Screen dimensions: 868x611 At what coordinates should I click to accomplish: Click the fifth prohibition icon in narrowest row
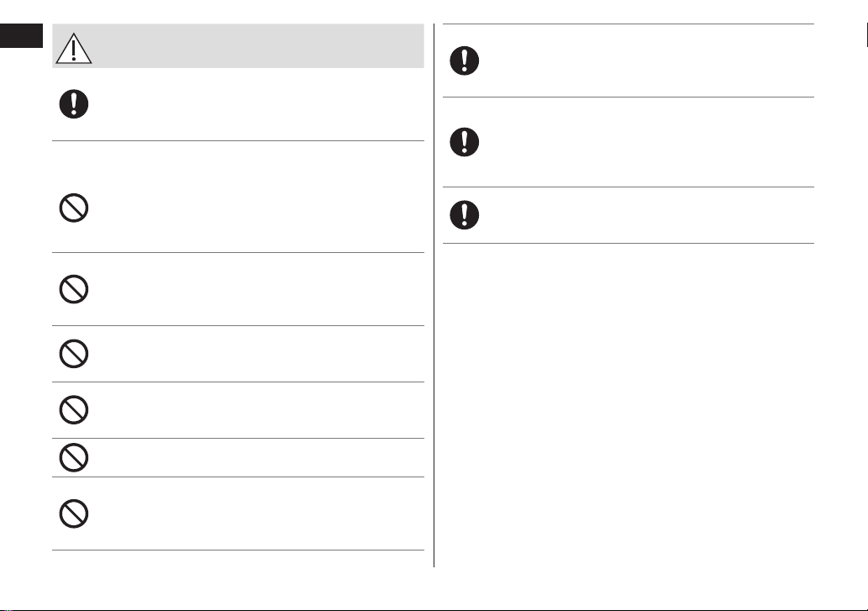pyautogui.click(x=74, y=458)
